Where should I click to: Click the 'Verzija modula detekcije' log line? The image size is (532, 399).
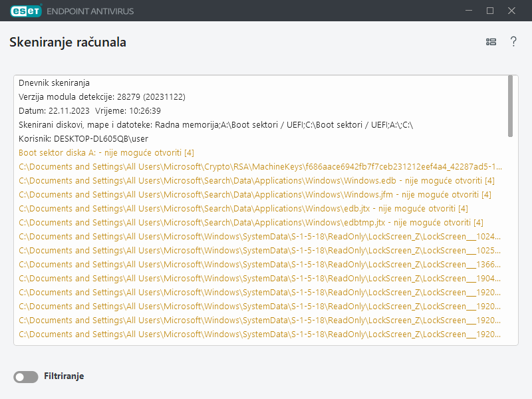click(102, 97)
